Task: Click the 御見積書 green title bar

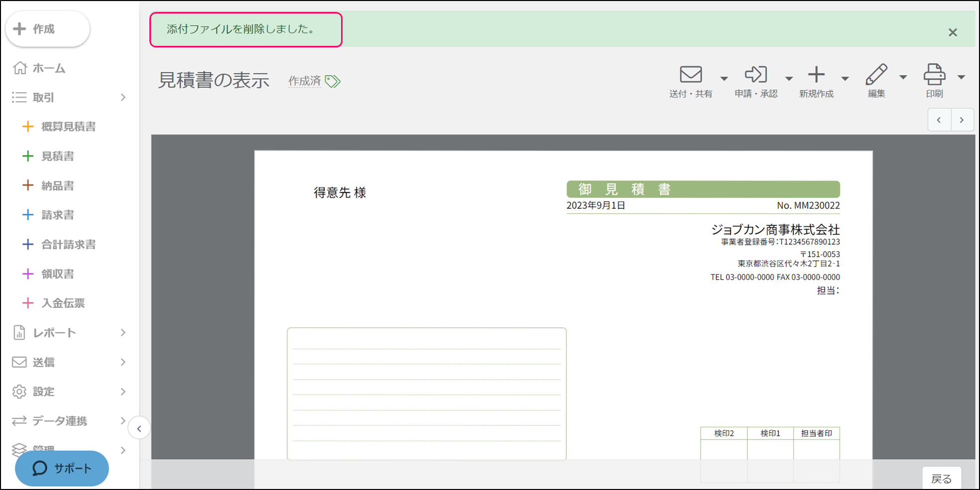Action: point(703,189)
